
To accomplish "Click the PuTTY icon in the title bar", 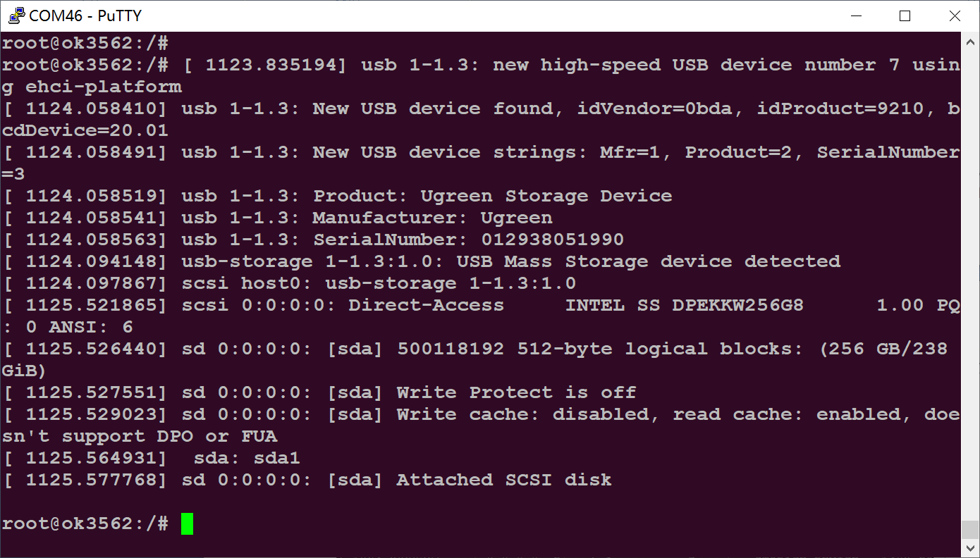I will (15, 15).
